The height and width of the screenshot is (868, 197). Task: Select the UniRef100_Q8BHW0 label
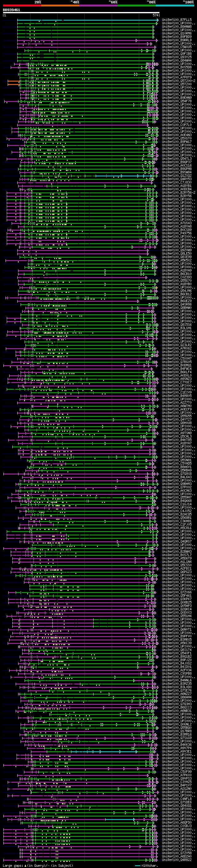(177, 308)
